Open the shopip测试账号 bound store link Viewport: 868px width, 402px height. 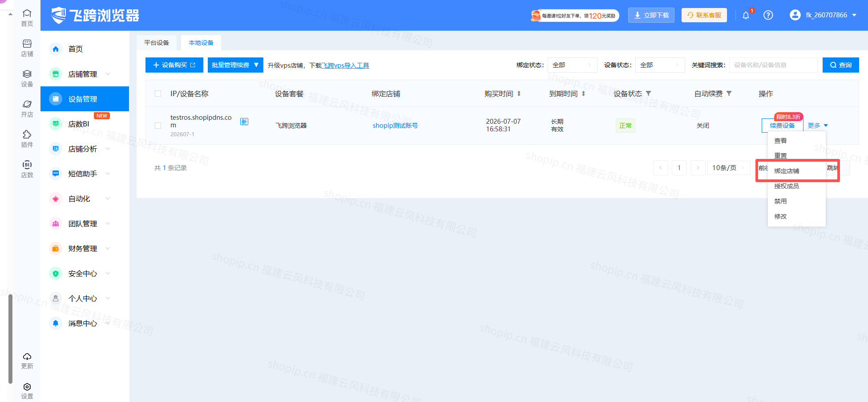point(395,126)
